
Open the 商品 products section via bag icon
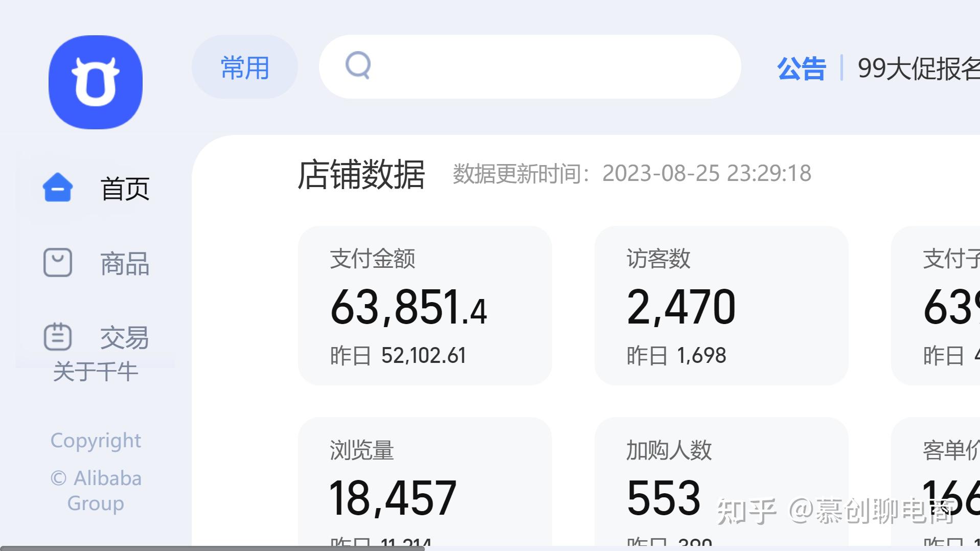pos(58,263)
